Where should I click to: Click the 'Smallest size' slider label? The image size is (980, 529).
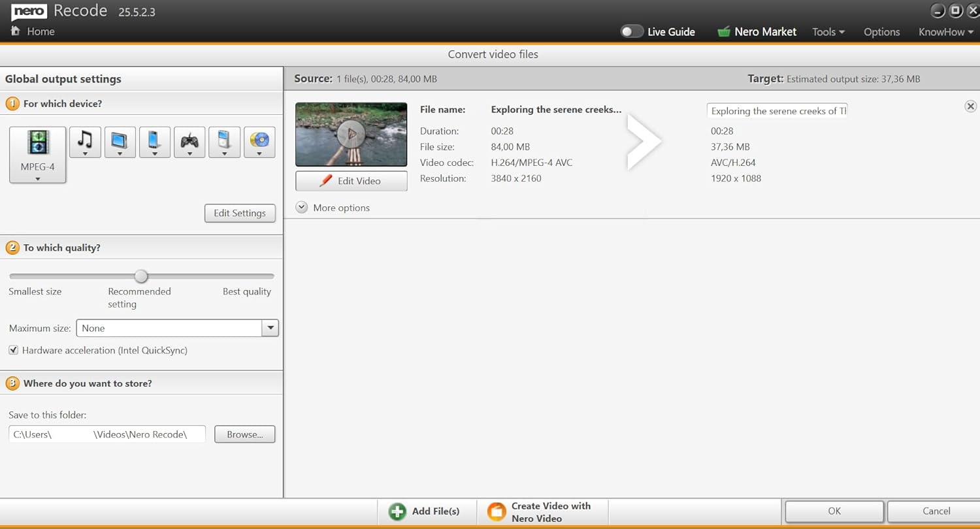click(x=35, y=291)
